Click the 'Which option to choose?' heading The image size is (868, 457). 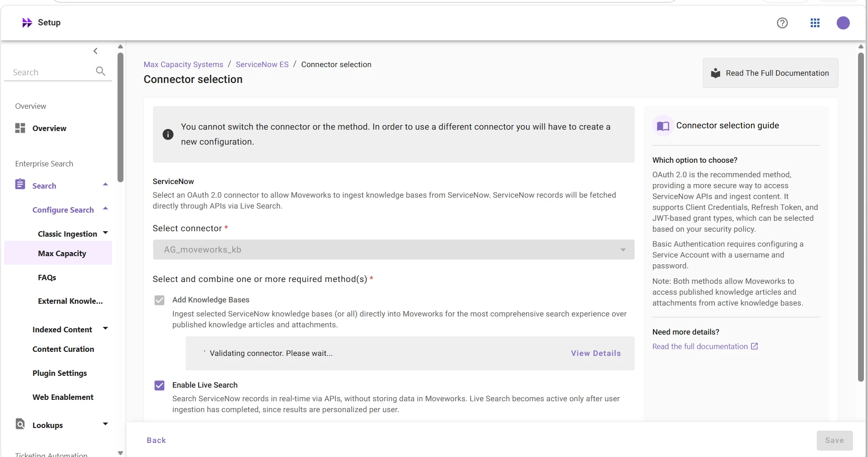695,160
